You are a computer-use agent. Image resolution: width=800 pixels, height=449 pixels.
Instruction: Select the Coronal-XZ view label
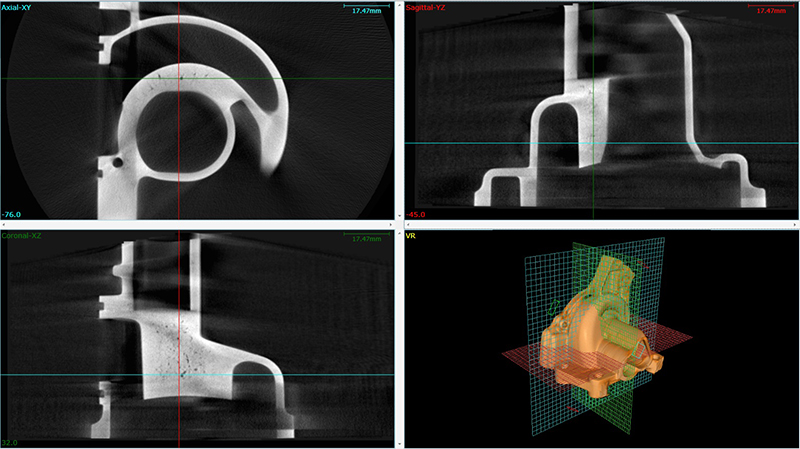pyautogui.click(x=28, y=236)
